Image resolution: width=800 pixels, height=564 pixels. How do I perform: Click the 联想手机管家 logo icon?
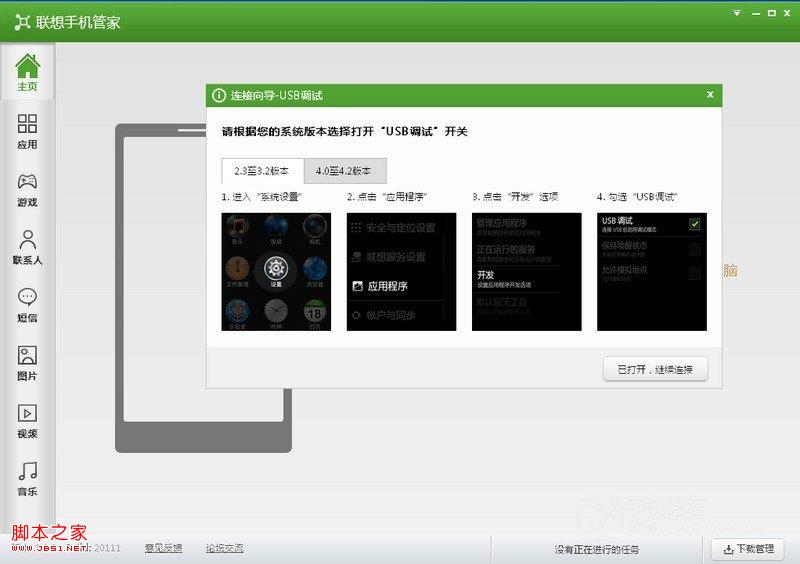(x=22, y=22)
